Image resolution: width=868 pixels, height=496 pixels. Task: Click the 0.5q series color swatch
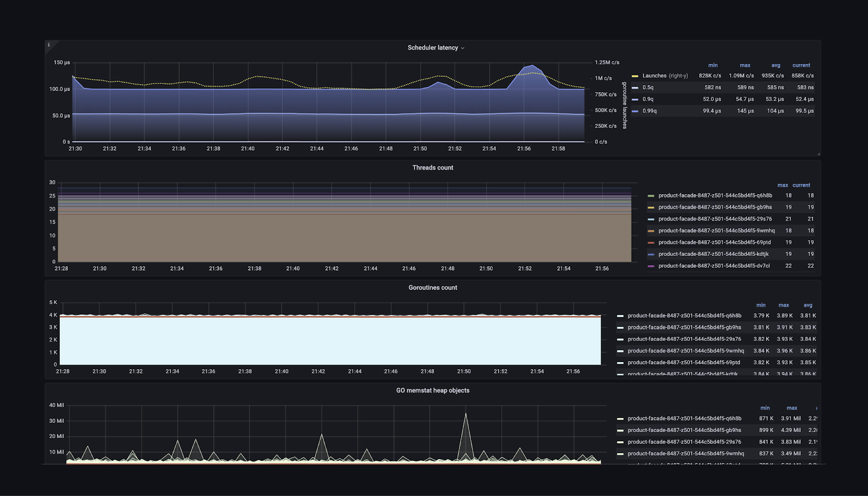635,87
